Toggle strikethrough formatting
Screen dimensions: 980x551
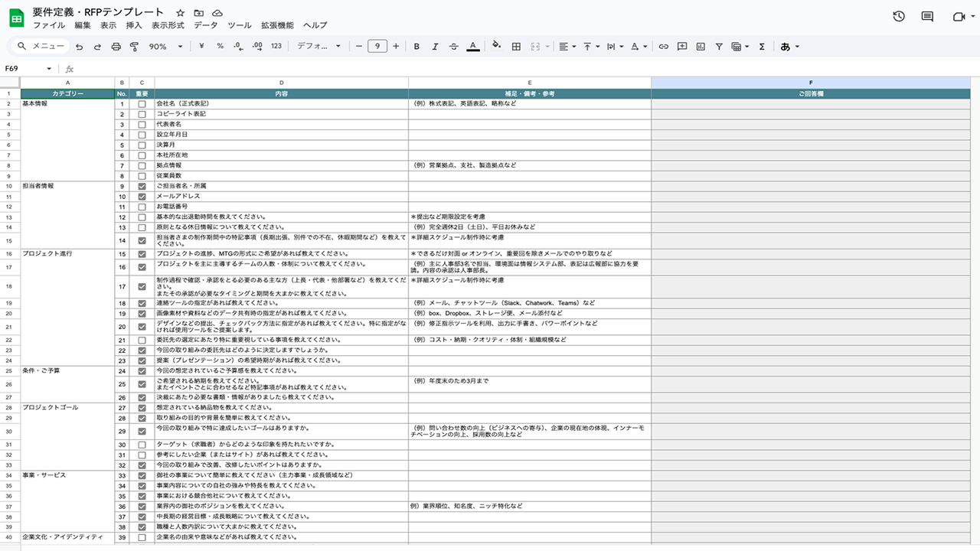(454, 47)
